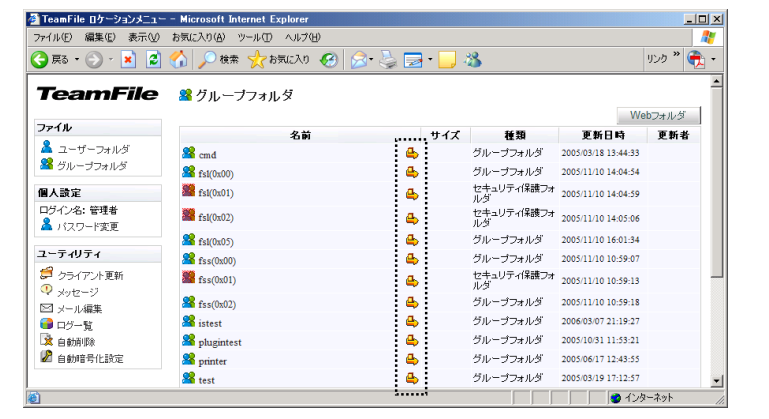The height and width of the screenshot is (419, 769).
Task: Click the vertical scrollbar down arrow
Action: 715,381
